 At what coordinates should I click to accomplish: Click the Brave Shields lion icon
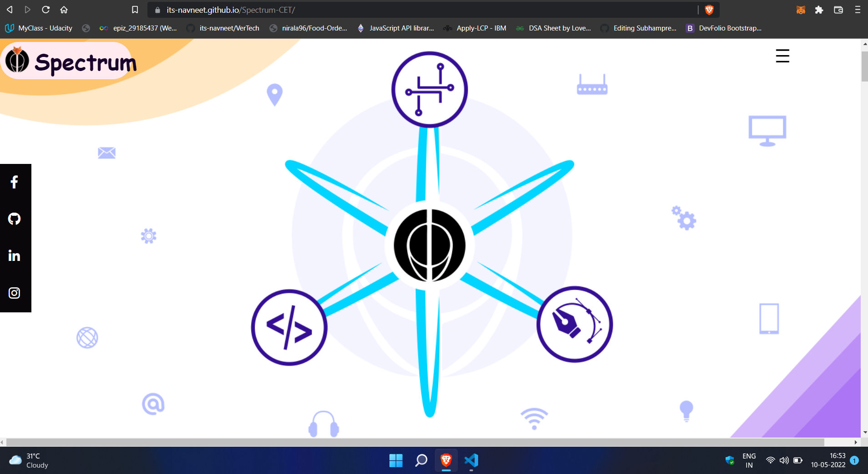pos(709,10)
